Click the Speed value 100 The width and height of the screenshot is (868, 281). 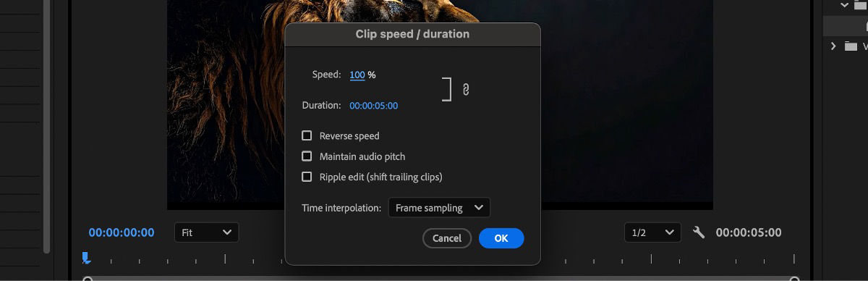tap(357, 75)
